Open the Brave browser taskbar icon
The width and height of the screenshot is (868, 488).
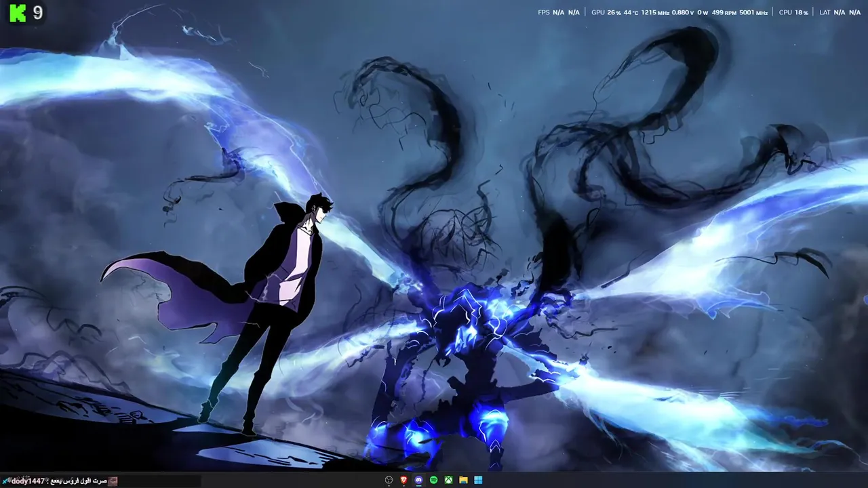coord(404,480)
